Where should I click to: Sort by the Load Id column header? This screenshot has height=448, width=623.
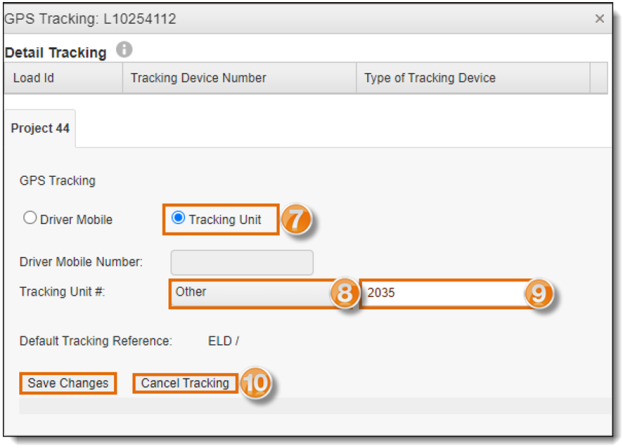tap(63, 78)
